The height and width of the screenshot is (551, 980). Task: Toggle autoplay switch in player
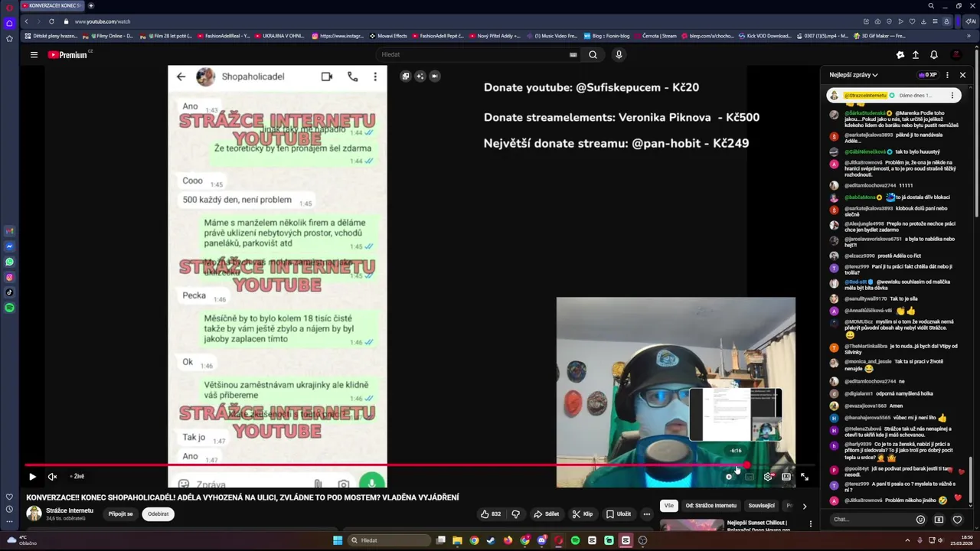pyautogui.click(x=730, y=477)
